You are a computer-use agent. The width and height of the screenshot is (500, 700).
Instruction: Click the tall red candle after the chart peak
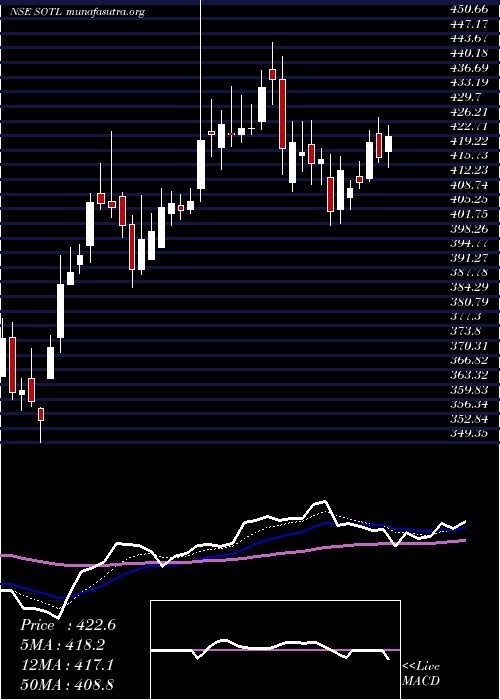click(282, 114)
